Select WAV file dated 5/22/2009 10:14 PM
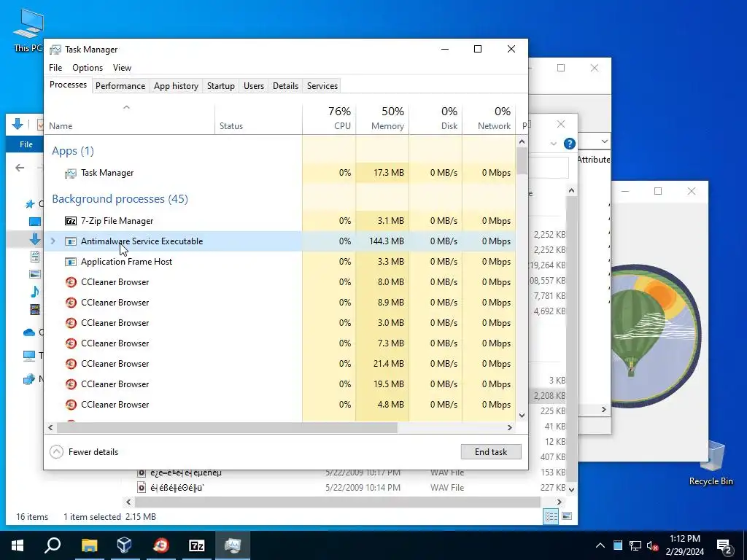Image resolution: width=747 pixels, height=560 pixels. [350, 488]
